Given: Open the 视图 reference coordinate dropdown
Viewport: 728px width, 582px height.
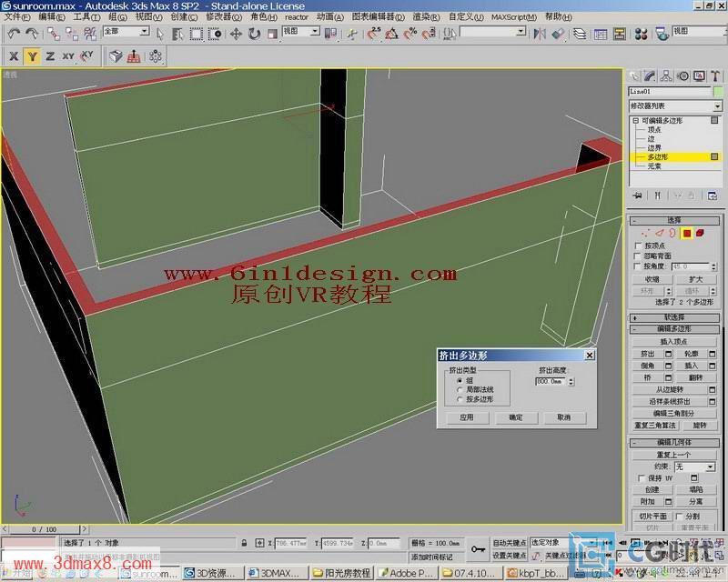Looking at the screenshot, I should [301, 32].
